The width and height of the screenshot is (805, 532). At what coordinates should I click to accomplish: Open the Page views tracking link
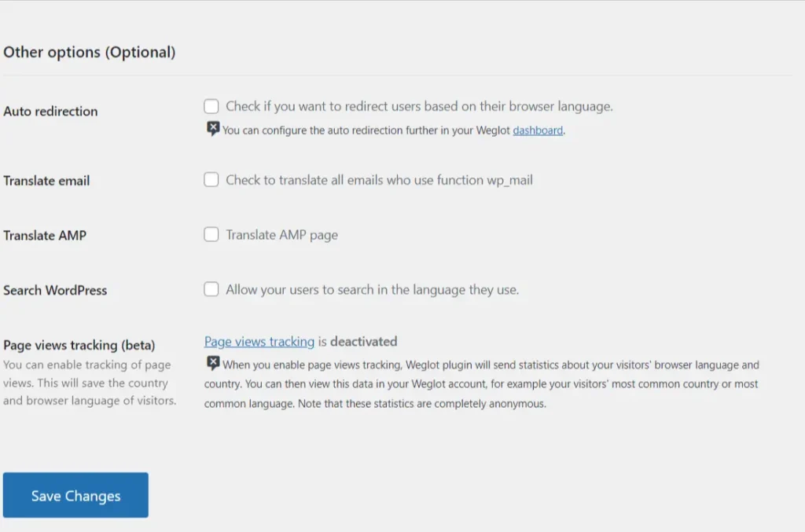click(x=259, y=342)
